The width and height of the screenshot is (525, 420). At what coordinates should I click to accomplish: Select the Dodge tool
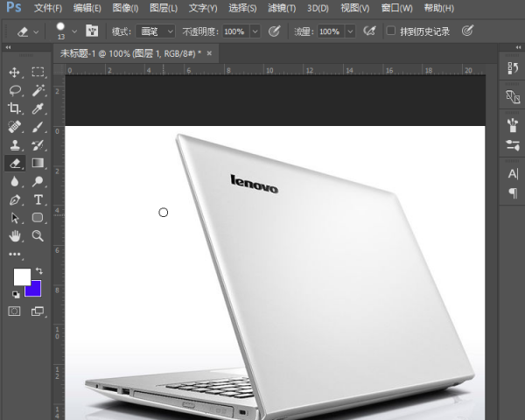tap(38, 181)
